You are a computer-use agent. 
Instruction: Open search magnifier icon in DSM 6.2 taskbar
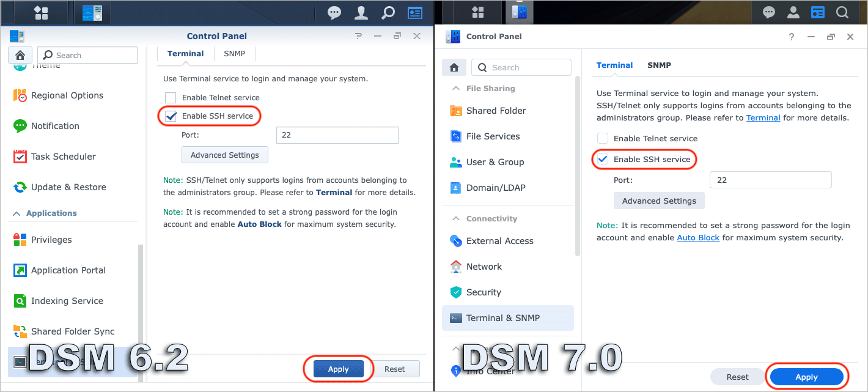coord(388,12)
